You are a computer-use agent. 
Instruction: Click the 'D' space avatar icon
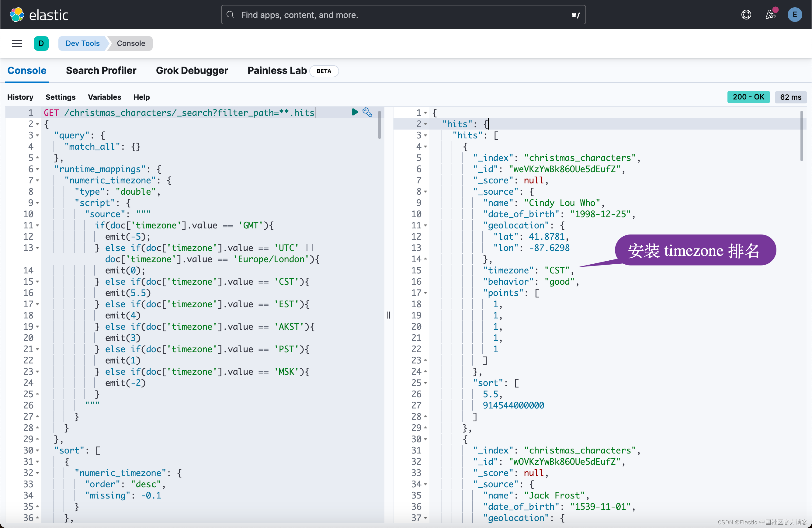tap(41, 43)
